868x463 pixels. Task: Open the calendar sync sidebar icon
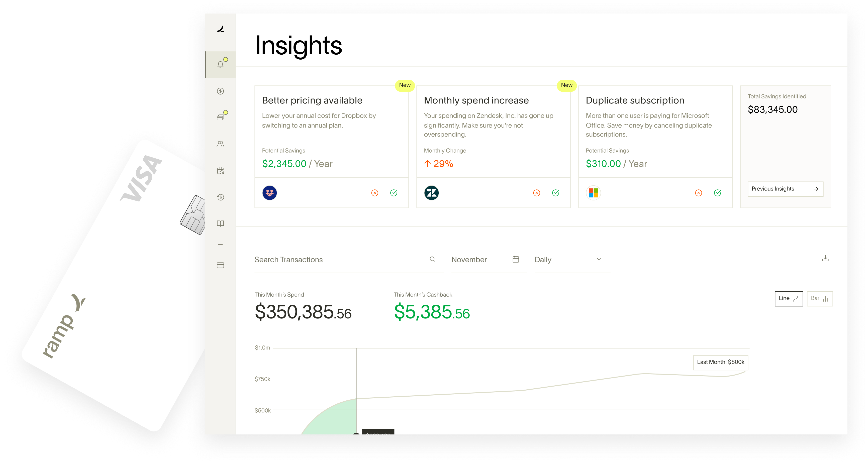pos(220,171)
